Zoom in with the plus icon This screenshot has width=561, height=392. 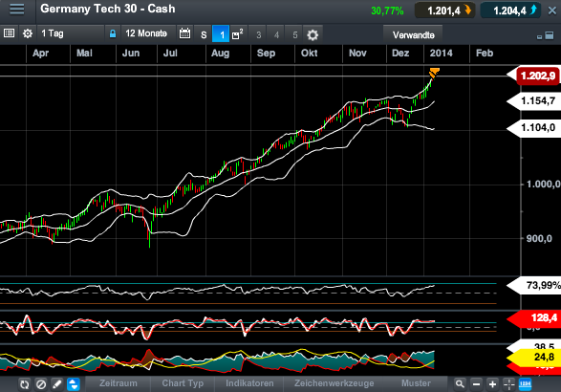492,384
